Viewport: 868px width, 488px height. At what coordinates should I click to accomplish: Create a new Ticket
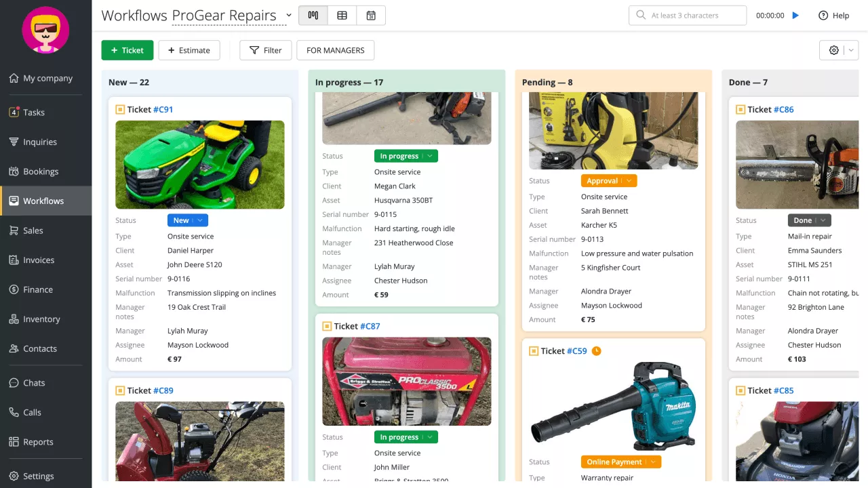coord(127,50)
